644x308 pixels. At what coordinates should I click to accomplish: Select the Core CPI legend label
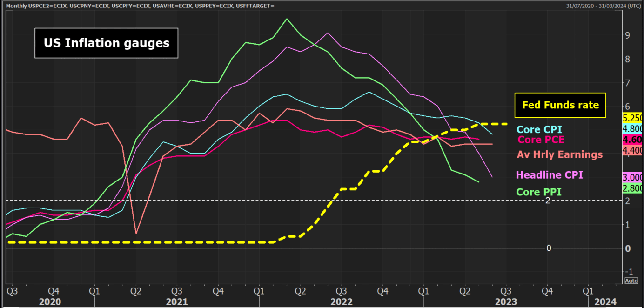539,129
